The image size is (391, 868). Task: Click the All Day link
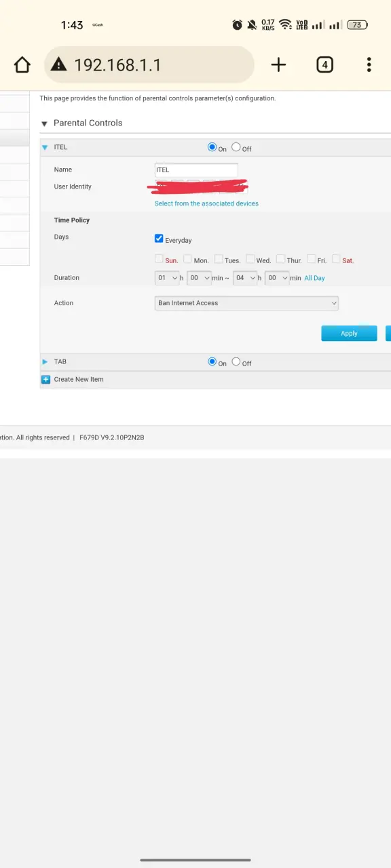(x=314, y=278)
